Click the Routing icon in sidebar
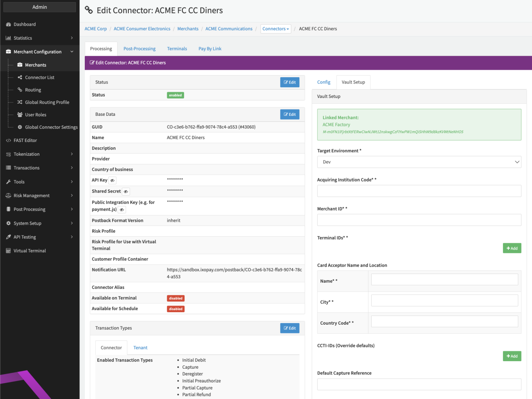Image resolution: width=532 pixels, height=399 pixels. coord(20,90)
